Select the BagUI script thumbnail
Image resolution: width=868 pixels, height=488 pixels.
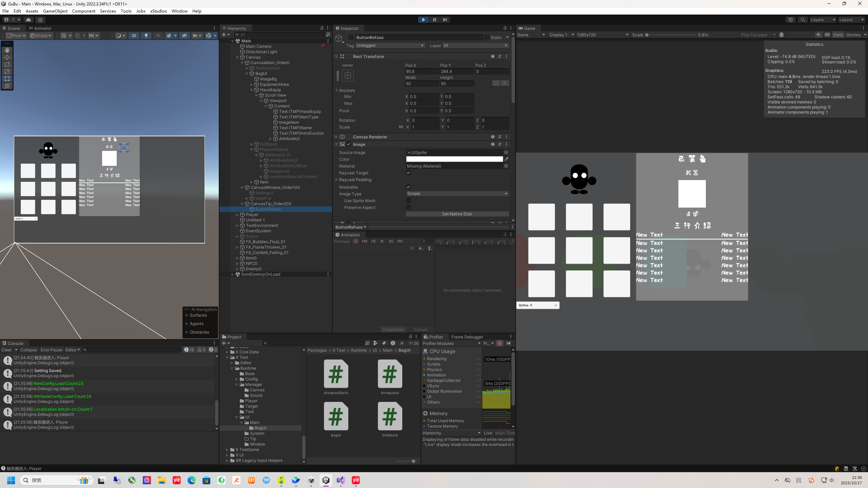tap(336, 417)
